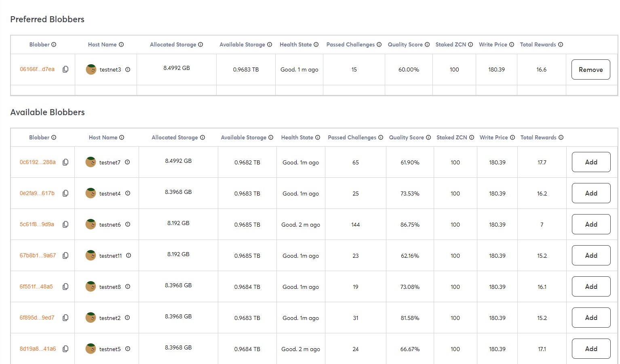Add testnet2 to preferred blobbers
Viewport: 620px width, 364px height.
(591, 318)
